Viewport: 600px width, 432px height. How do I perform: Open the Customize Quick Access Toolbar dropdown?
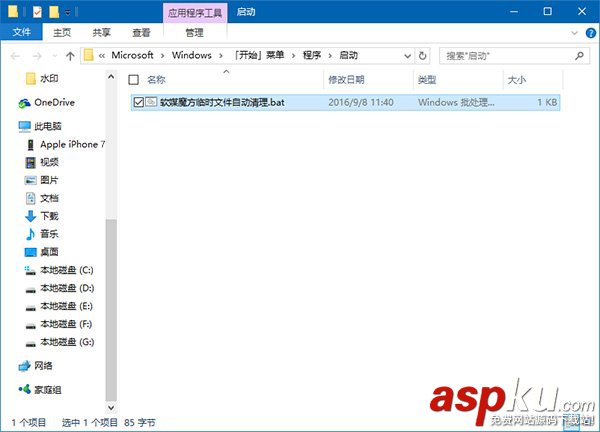[x=67, y=13]
